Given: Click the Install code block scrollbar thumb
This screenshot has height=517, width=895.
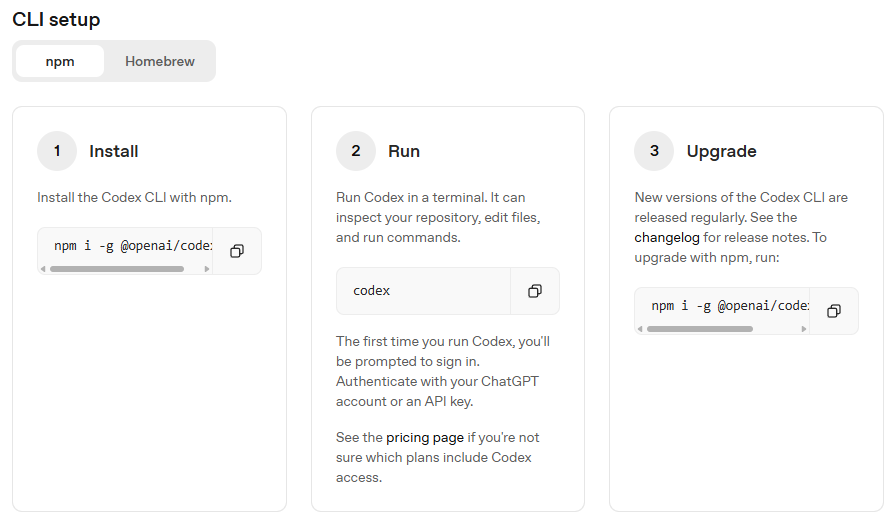Looking at the screenshot, I should pos(116,269).
